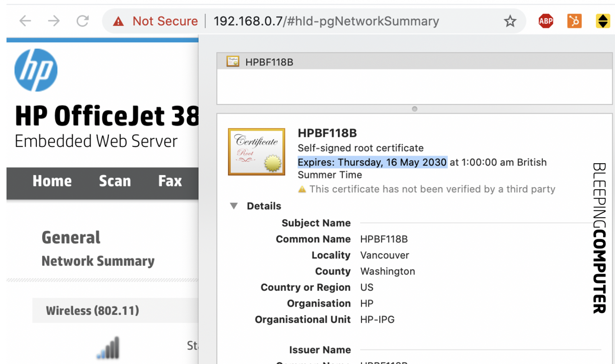
Task: Click the Not Secure warning triangle
Action: [118, 21]
